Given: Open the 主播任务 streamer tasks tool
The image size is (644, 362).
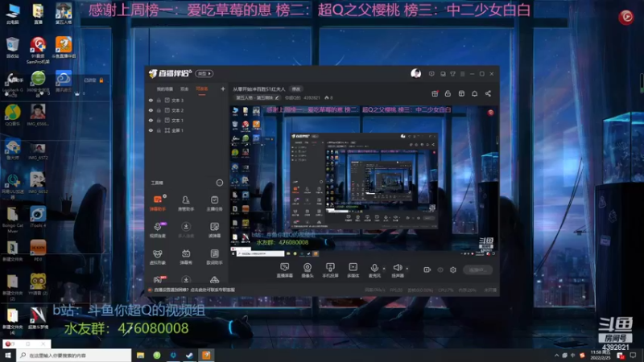Looking at the screenshot, I should (x=214, y=204).
